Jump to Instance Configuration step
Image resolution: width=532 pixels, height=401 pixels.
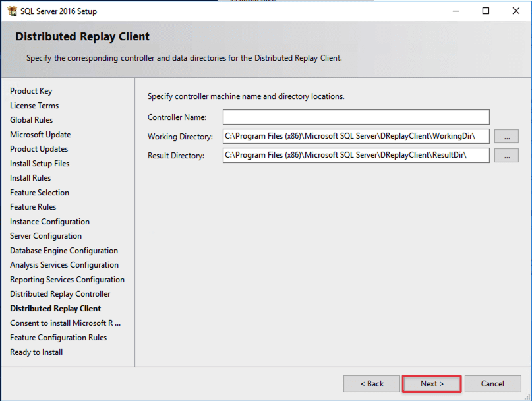pyautogui.click(x=49, y=222)
